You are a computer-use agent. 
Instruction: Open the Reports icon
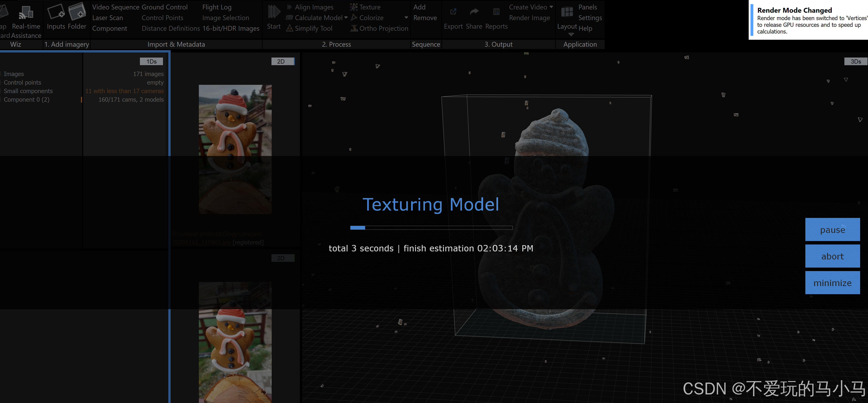pyautogui.click(x=496, y=12)
